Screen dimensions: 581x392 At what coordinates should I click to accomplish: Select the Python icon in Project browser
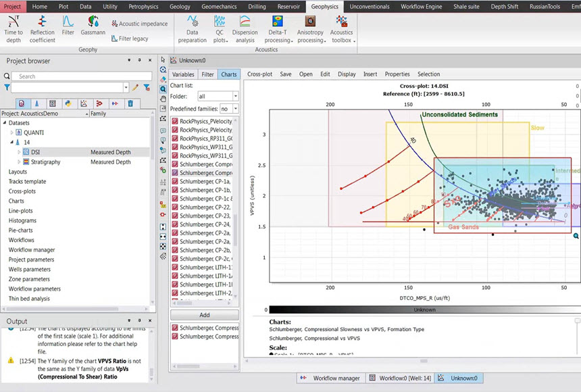[x=68, y=103]
